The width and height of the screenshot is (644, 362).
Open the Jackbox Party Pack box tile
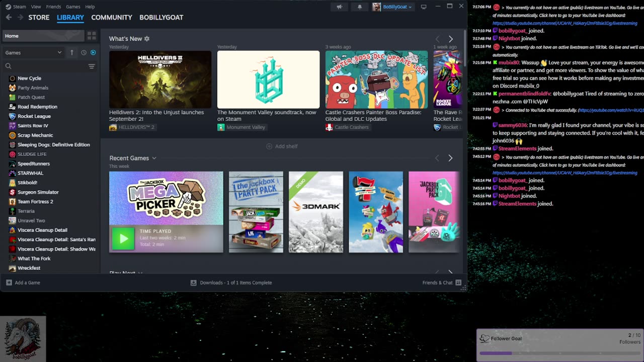[256, 212]
